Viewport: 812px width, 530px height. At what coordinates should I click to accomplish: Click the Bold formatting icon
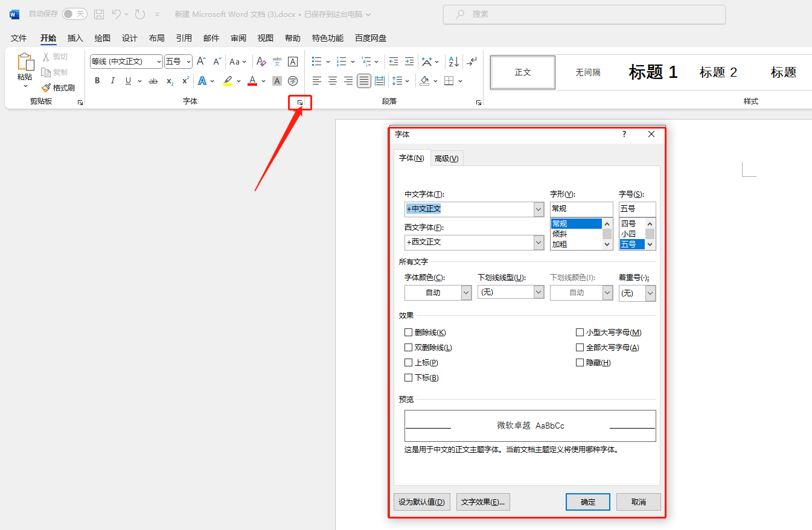97,81
